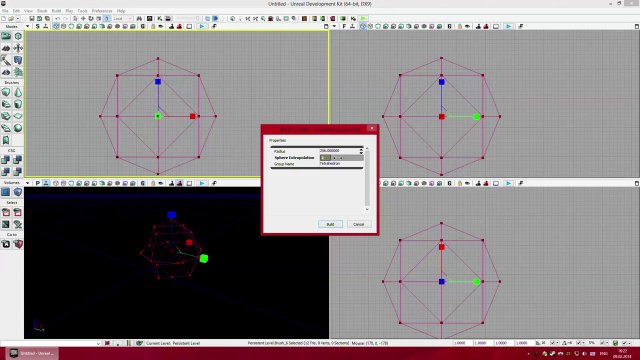Viewport: 640px width, 360px height.
Task: Open the Modes panel dropdown arrow
Action: pyautogui.click(x=27, y=27)
